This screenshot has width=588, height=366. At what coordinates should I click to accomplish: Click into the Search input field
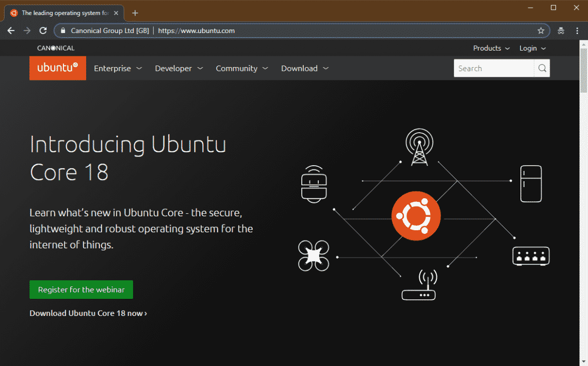tap(494, 68)
